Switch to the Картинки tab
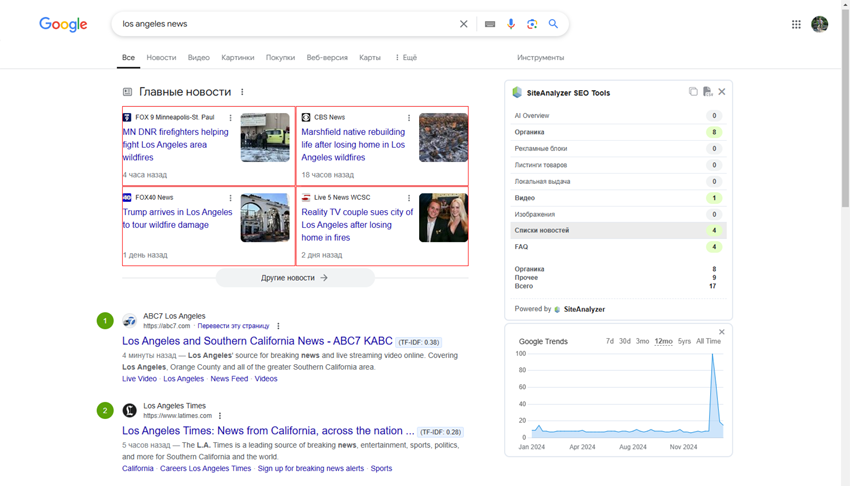The image size is (850, 486). coord(237,57)
